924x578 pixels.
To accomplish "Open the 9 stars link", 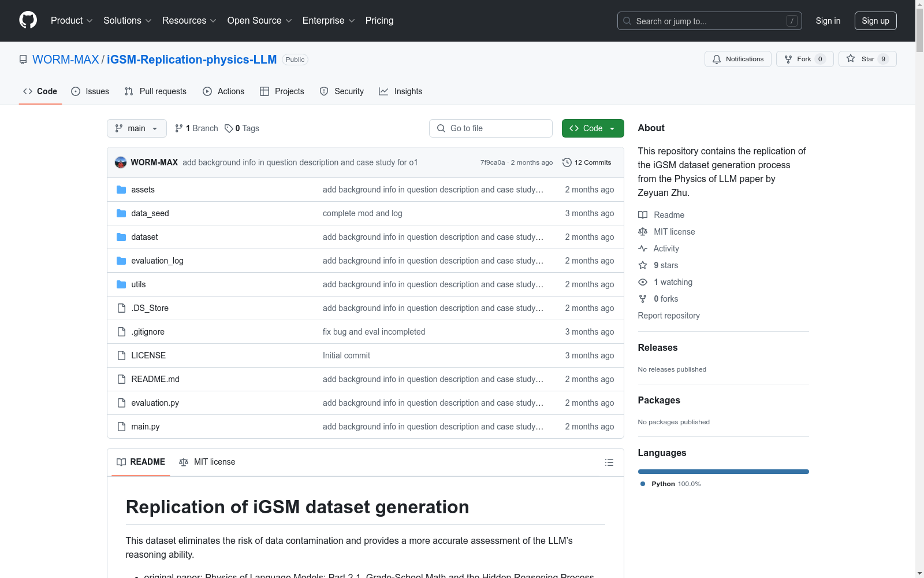I will pos(666,265).
